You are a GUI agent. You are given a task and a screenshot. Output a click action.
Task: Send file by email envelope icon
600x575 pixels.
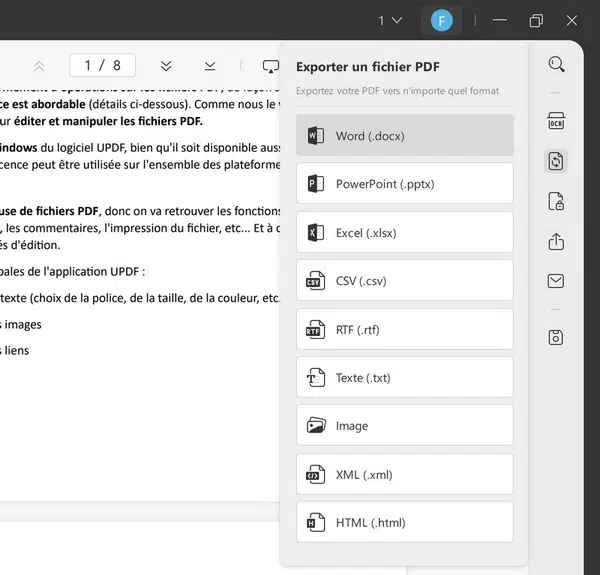(x=556, y=282)
